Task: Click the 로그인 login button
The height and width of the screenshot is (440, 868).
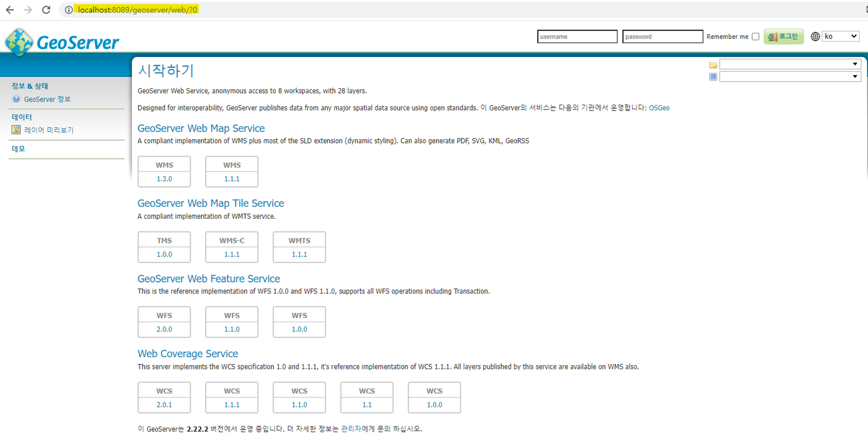Action: (783, 36)
